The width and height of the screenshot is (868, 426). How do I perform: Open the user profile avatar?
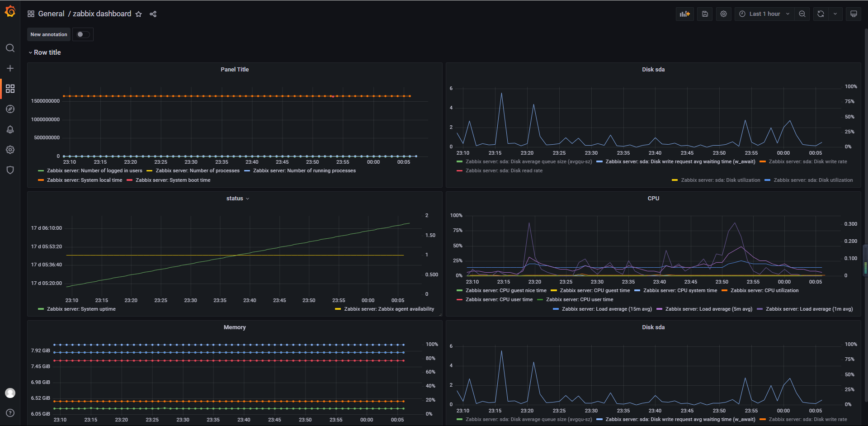(10, 393)
